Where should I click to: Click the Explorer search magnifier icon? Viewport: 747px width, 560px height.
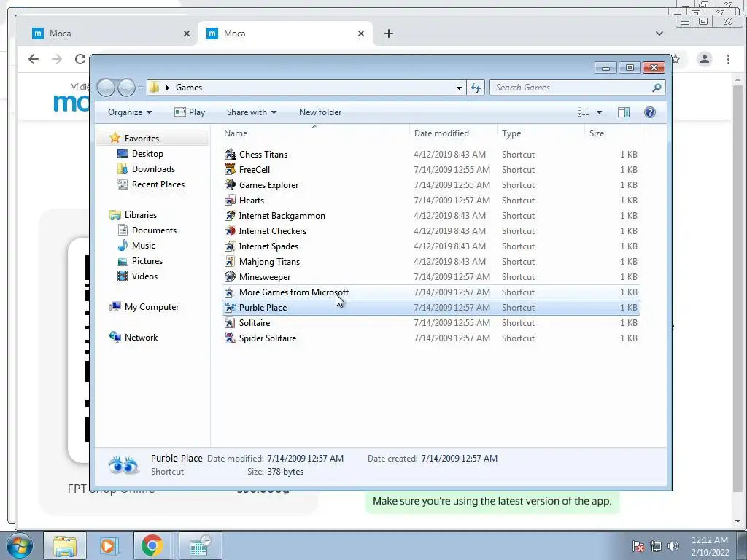click(657, 87)
